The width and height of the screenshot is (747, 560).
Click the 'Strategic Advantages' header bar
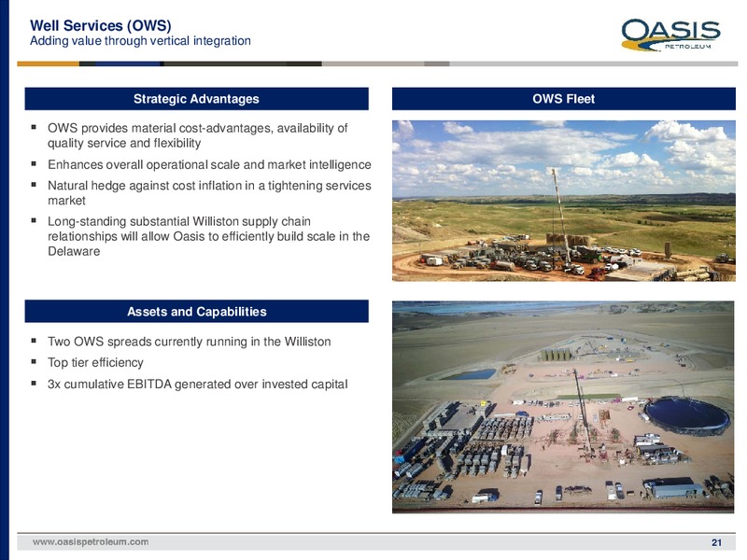click(x=196, y=99)
